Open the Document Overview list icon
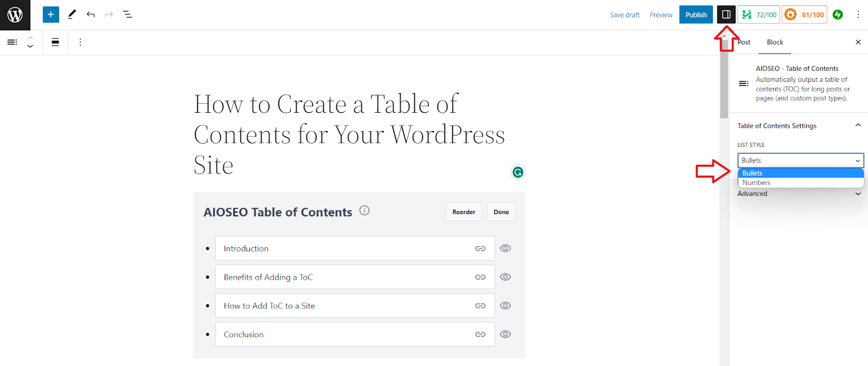This screenshot has width=868, height=366. click(127, 15)
